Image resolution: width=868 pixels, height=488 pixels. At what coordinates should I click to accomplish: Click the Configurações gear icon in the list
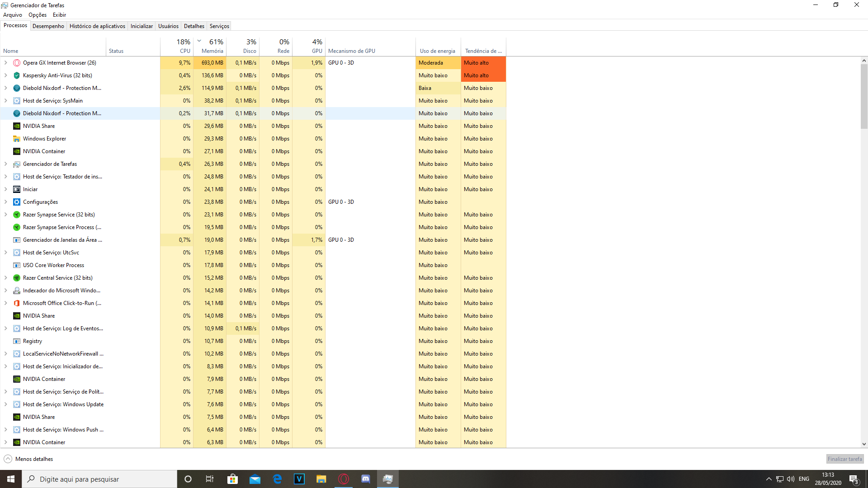[x=17, y=202]
